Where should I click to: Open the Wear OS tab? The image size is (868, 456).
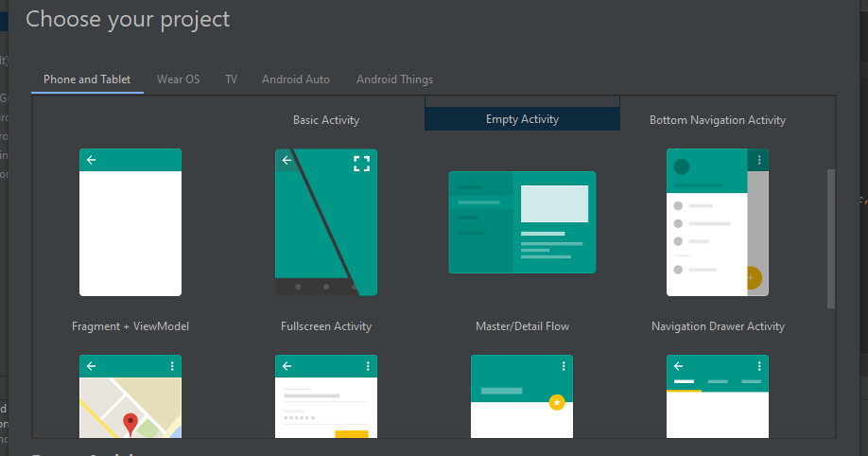[179, 79]
